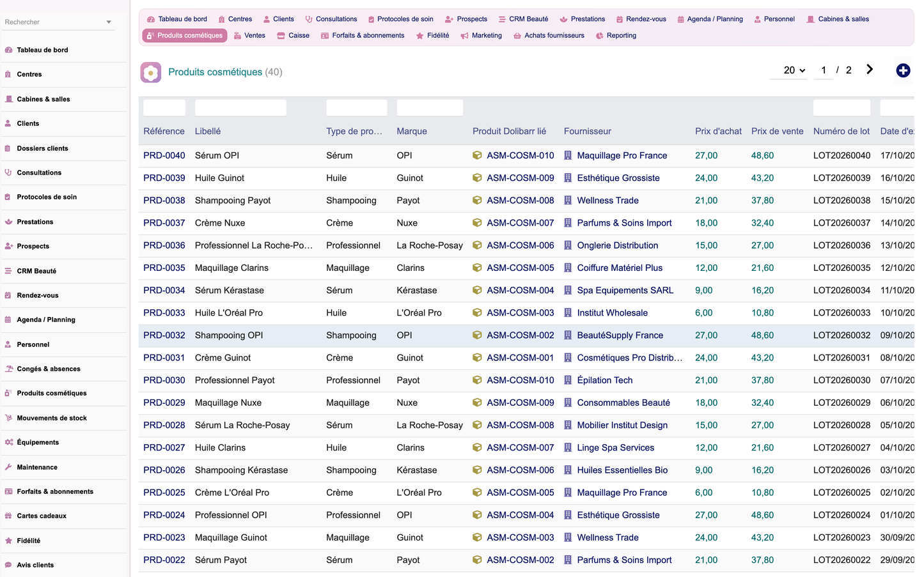Click the add new product plus icon
The width and height of the screenshot is (924, 577).
(903, 70)
